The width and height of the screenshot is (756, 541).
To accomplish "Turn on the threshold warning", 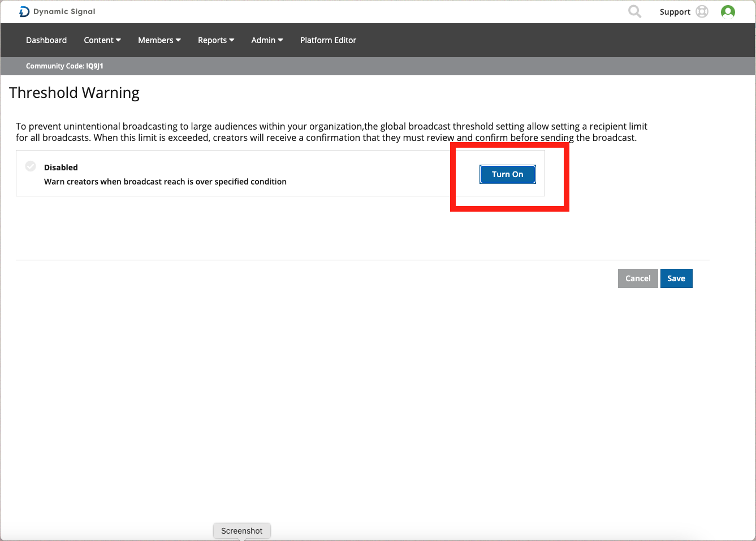I will tap(507, 174).
